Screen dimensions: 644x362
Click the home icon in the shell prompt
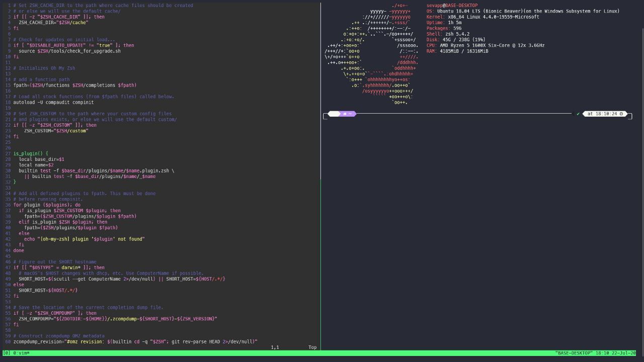(344, 114)
